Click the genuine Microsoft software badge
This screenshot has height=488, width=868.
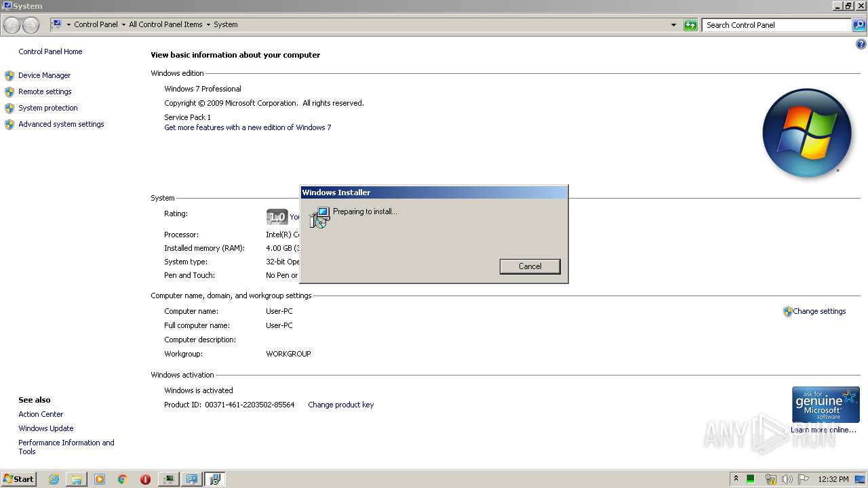[825, 405]
